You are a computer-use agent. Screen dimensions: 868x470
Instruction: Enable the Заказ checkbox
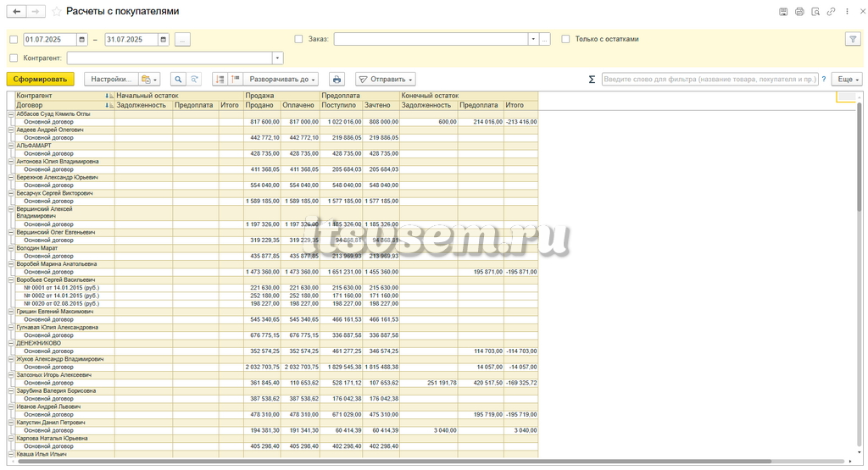tap(299, 39)
